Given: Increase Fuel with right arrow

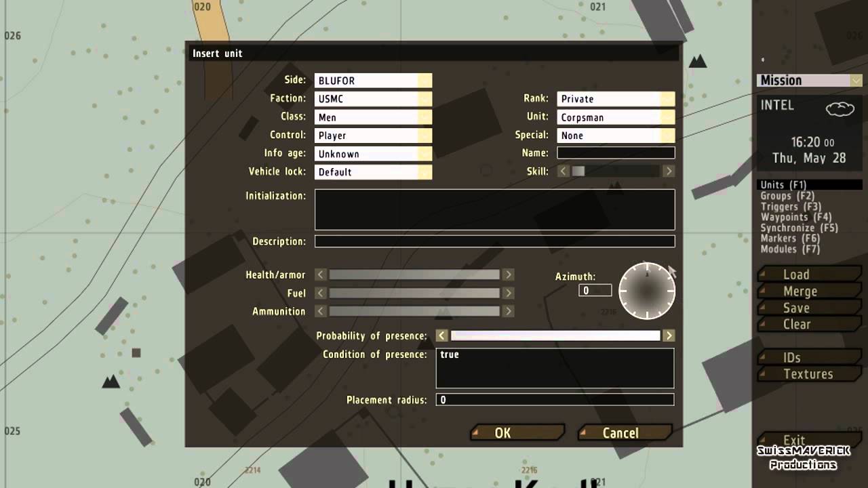Looking at the screenshot, I should (x=508, y=293).
